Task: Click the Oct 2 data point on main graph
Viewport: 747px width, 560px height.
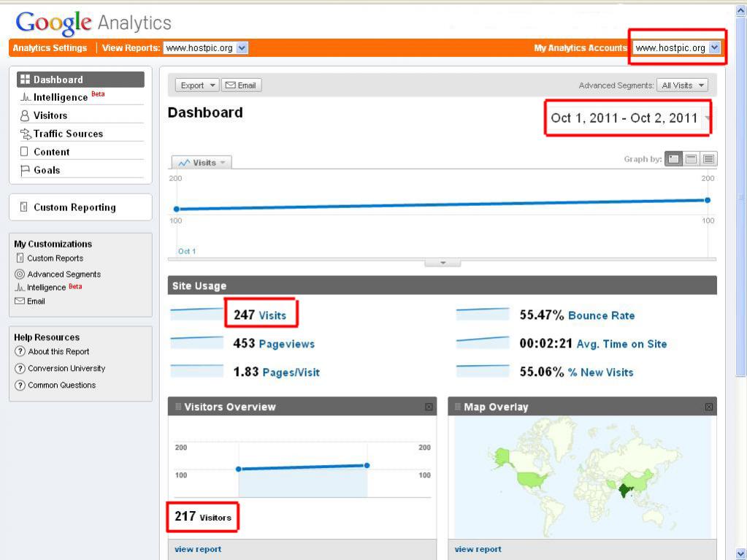Action: [708, 200]
